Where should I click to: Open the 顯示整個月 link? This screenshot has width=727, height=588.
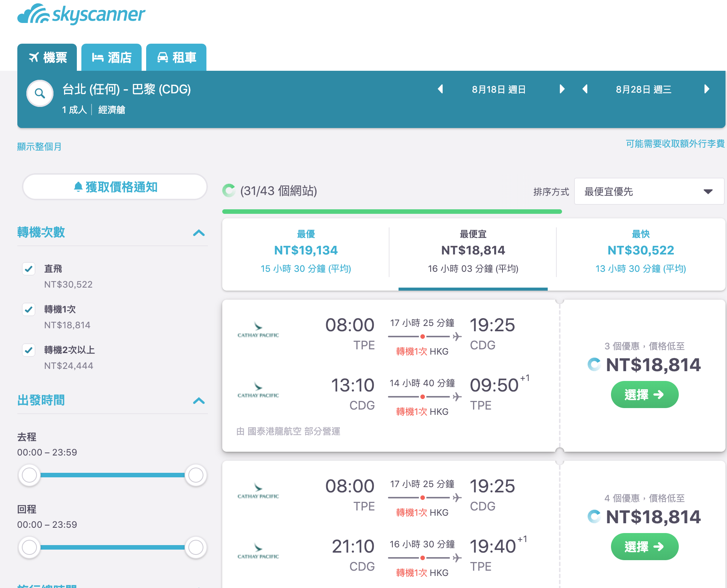(x=39, y=146)
